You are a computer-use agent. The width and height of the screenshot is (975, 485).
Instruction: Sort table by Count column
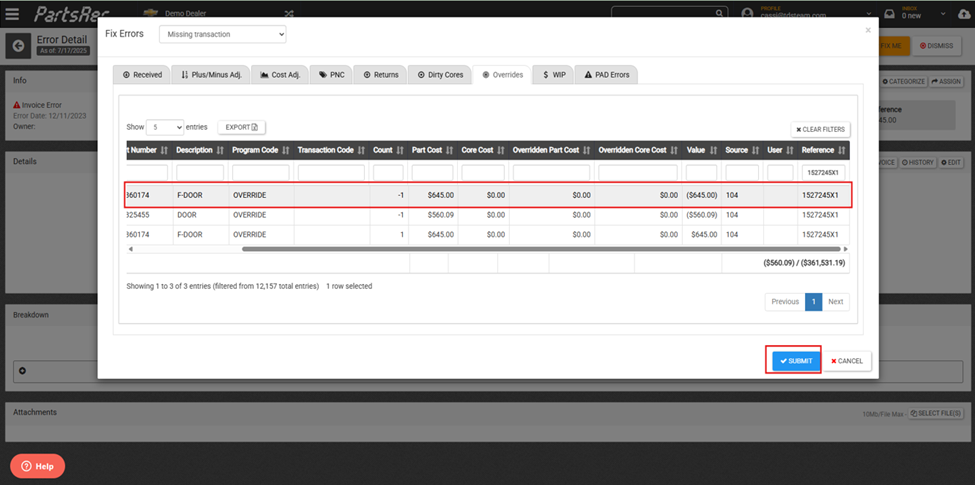tap(388, 150)
